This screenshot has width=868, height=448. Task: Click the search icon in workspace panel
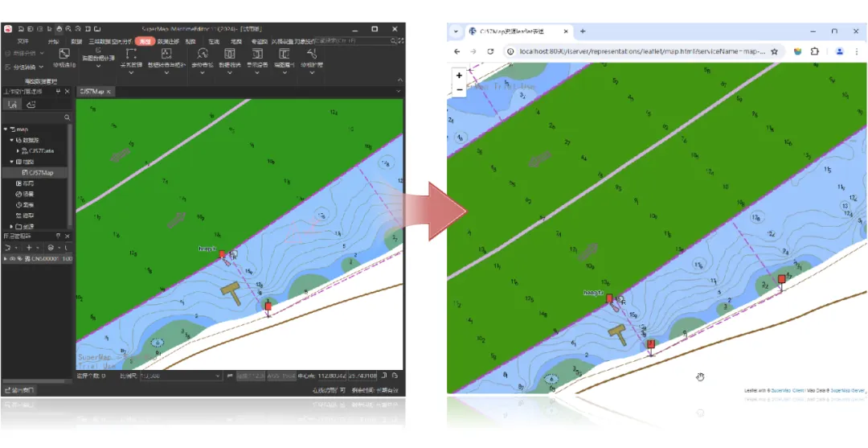coord(67,117)
